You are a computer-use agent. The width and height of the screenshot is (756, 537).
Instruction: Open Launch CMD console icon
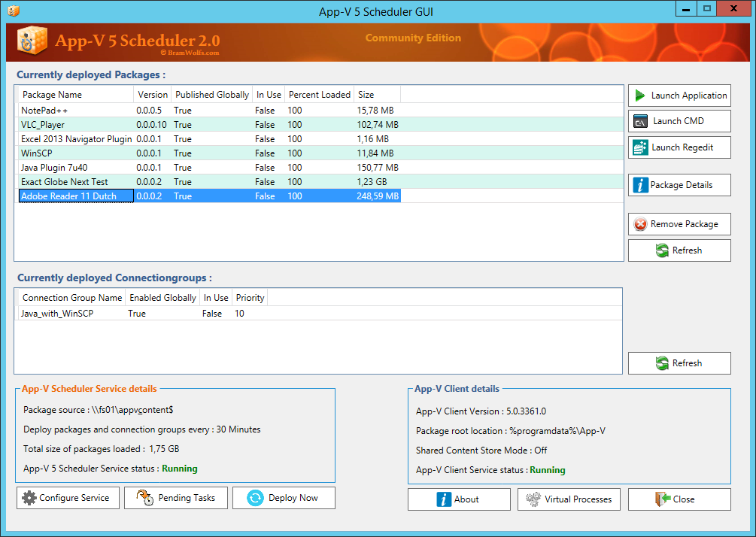[x=640, y=122]
